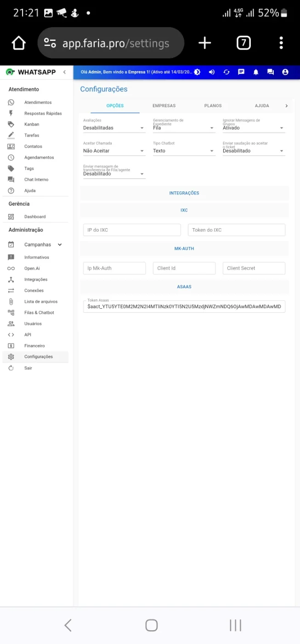
Task: Open Agendamentos clock item
Action: tap(36, 157)
